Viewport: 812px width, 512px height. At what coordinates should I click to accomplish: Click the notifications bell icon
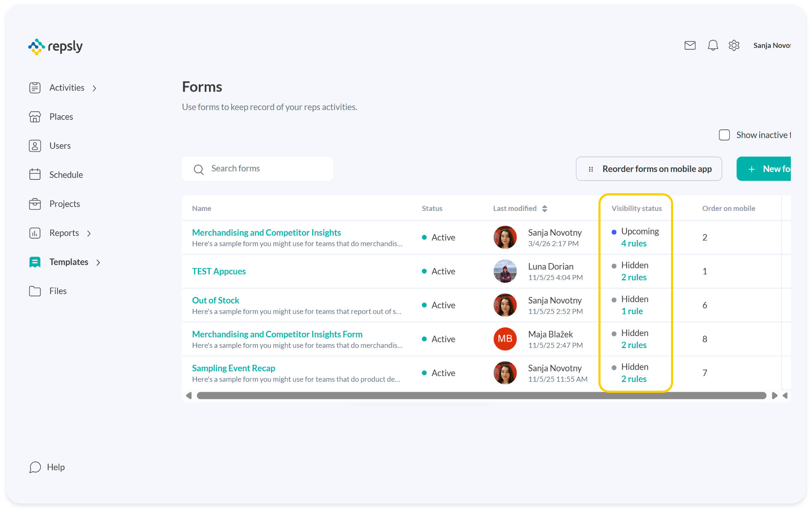coord(713,45)
